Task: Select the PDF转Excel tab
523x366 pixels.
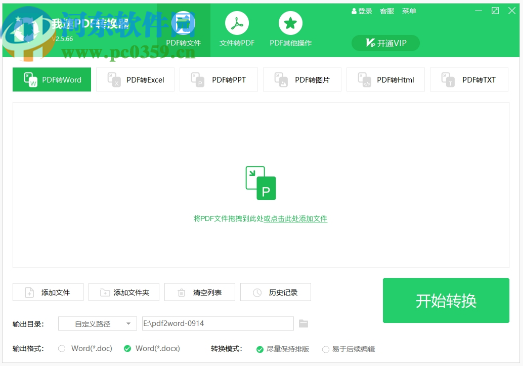Action: click(135, 80)
